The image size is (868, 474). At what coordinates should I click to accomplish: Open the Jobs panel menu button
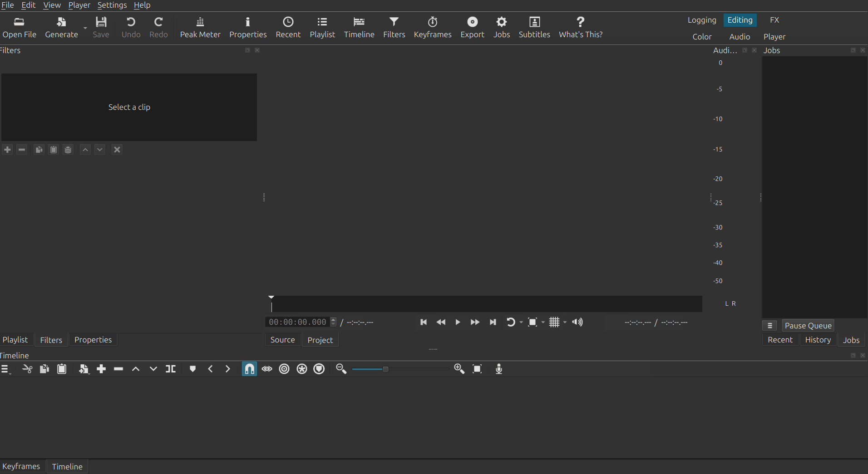pyautogui.click(x=770, y=326)
